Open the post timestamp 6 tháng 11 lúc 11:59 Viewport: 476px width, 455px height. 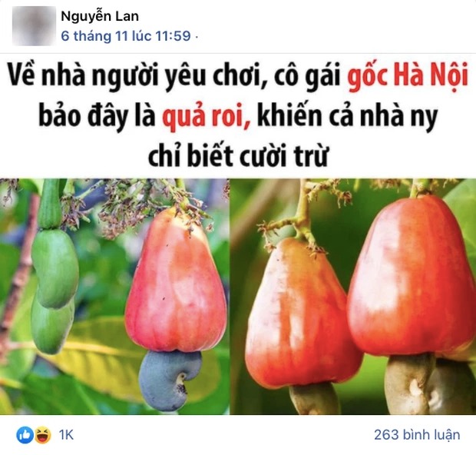126,36
